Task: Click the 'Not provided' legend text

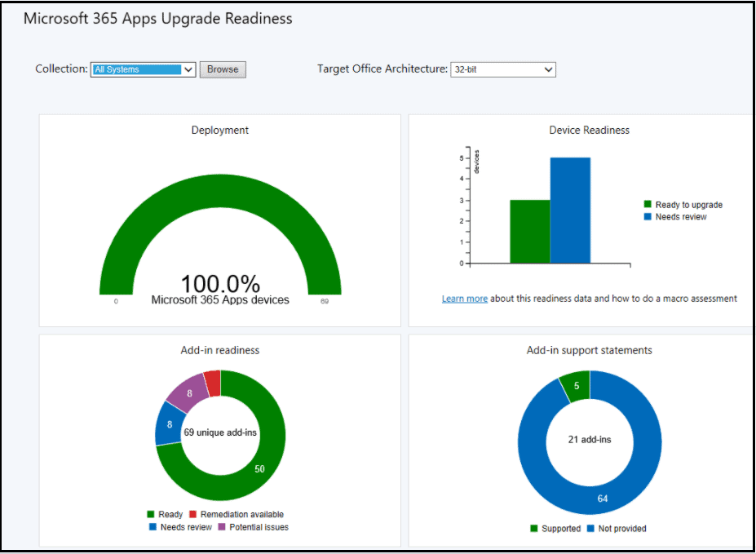Action: point(622,529)
